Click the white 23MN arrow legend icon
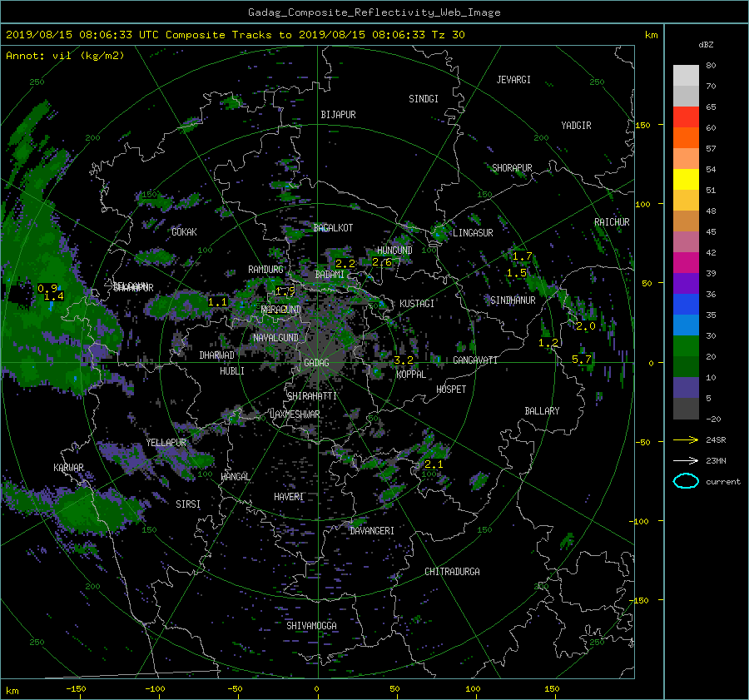The width and height of the screenshot is (749, 700). (686, 460)
